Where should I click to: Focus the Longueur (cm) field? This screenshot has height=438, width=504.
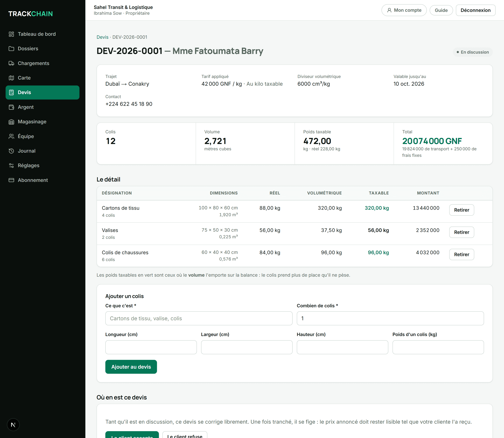click(151, 347)
